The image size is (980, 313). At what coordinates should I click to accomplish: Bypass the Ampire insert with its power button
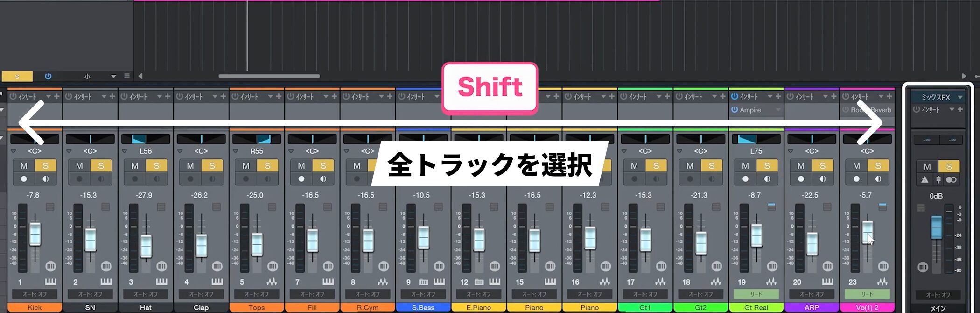pos(735,110)
